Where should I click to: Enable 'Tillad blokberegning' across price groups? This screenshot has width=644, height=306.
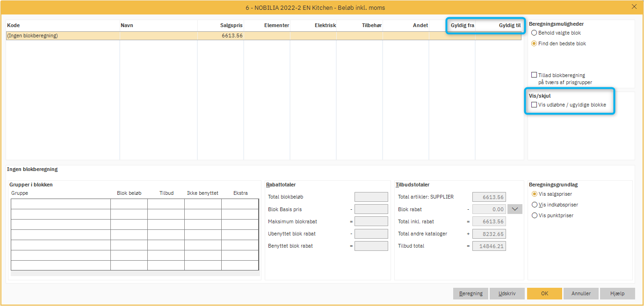pos(534,75)
